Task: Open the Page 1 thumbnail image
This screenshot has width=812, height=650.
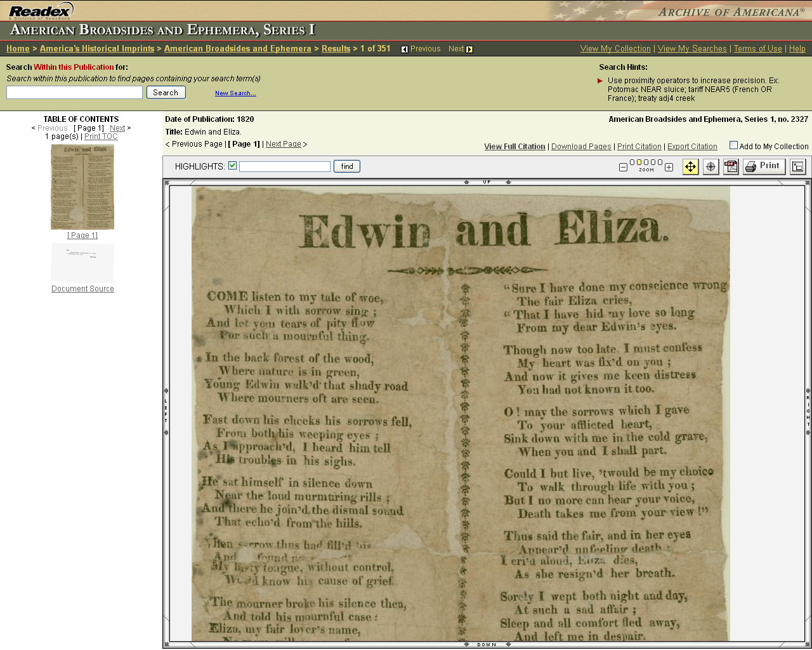Action: (x=82, y=187)
